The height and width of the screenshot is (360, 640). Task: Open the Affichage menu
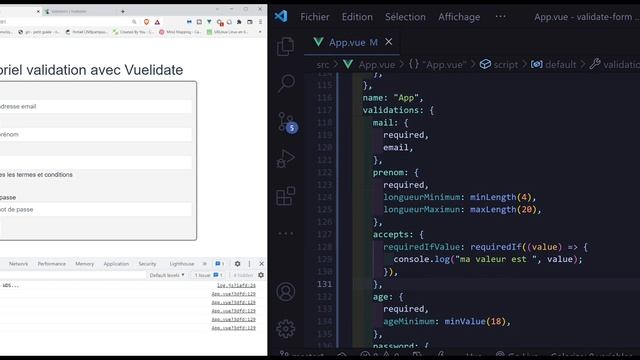(459, 17)
